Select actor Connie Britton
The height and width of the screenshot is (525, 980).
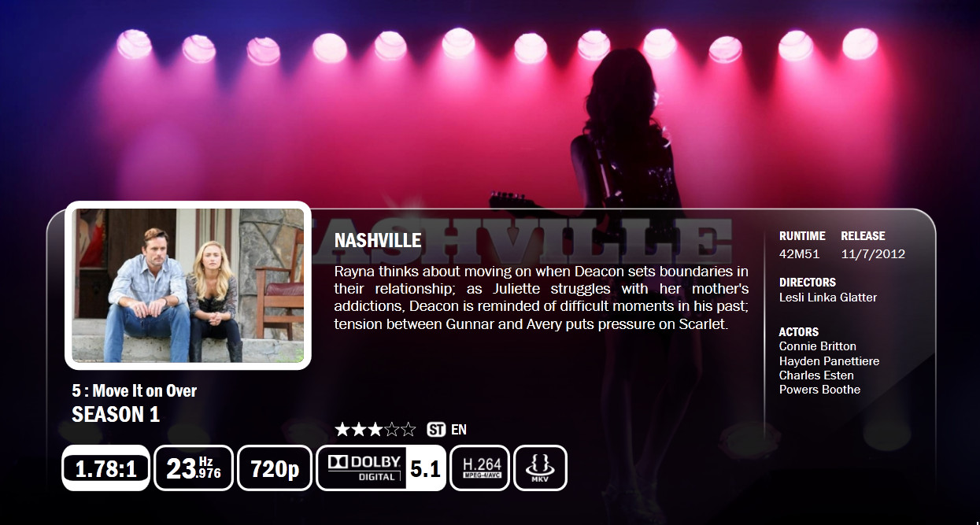point(818,346)
